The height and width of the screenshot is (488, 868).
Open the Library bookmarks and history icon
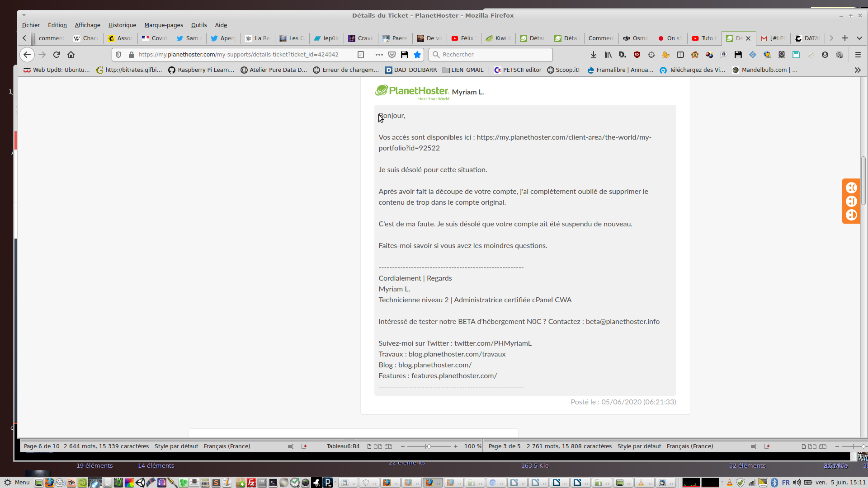point(608,55)
